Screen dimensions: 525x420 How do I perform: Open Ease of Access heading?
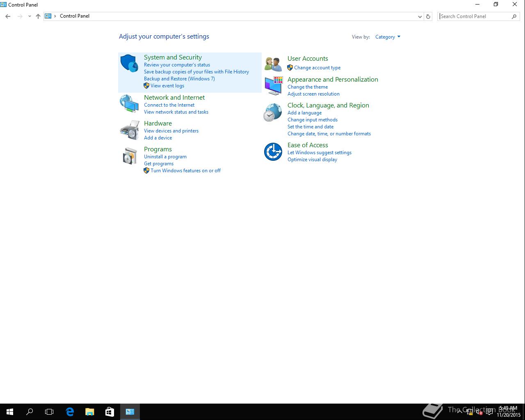[x=308, y=145]
